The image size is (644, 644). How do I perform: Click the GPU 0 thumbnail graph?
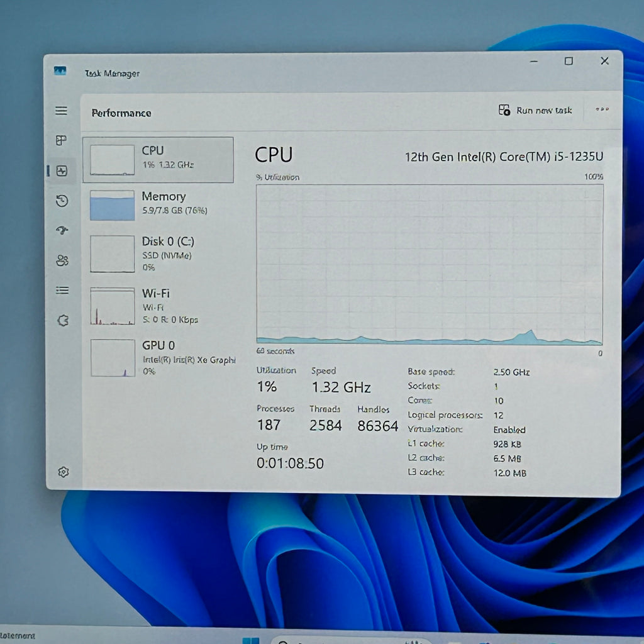[113, 358]
